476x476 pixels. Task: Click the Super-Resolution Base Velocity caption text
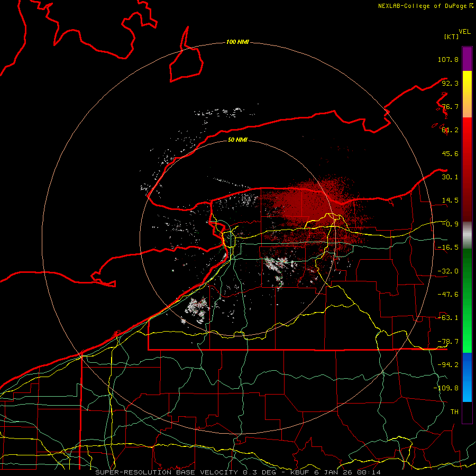(237, 472)
